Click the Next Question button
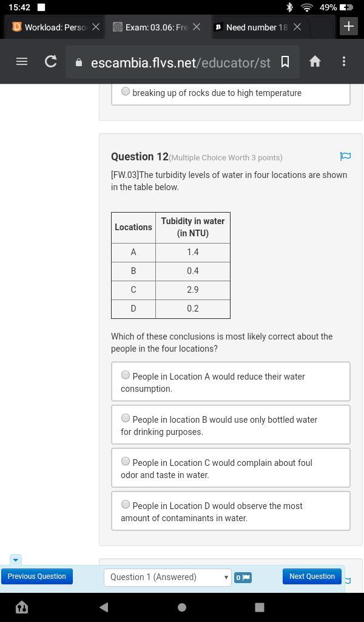The image size is (364, 622). tap(312, 576)
